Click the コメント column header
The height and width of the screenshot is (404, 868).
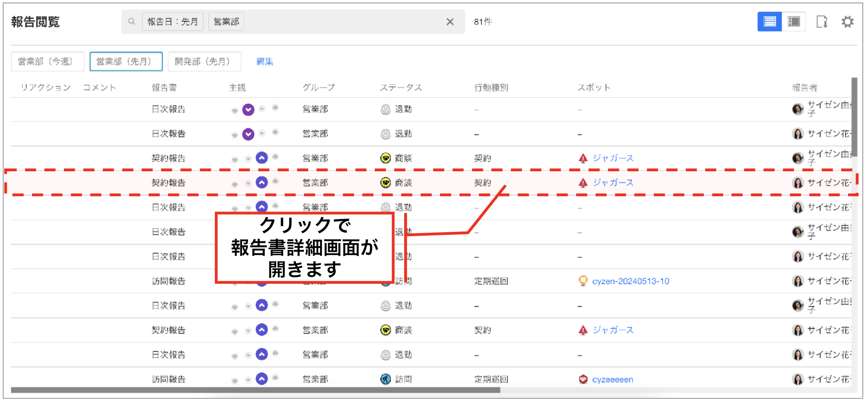pyautogui.click(x=99, y=87)
